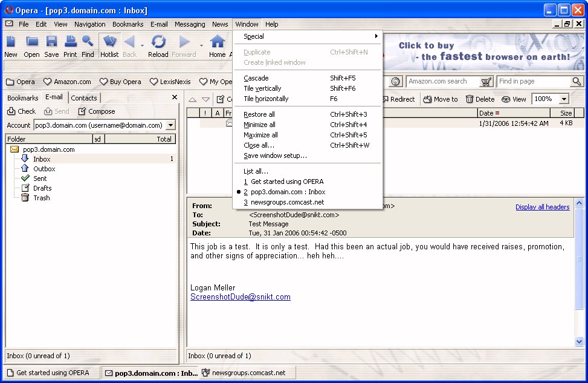The height and width of the screenshot is (383, 588).
Task: Switch to the Bookmarks panel tab
Action: (x=23, y=97)
